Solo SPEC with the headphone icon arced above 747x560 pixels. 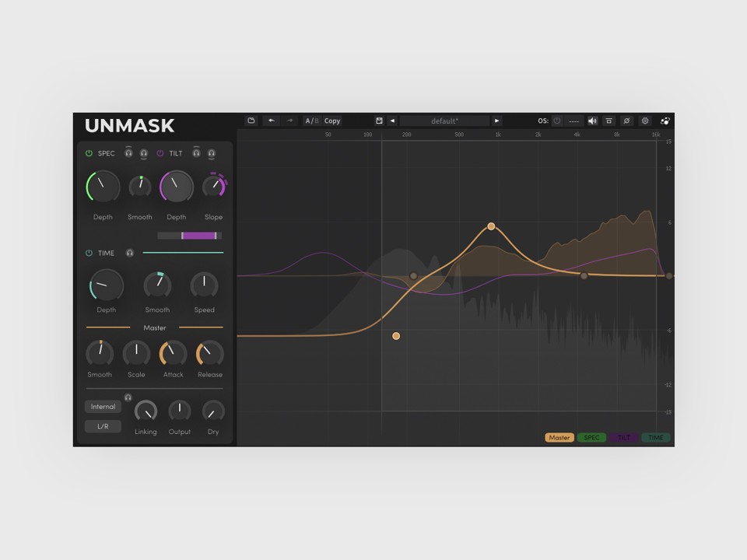click(128, 152)
